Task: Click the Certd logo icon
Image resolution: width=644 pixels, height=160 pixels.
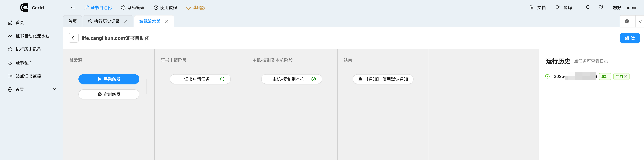Action: click(x=24, y=7)
